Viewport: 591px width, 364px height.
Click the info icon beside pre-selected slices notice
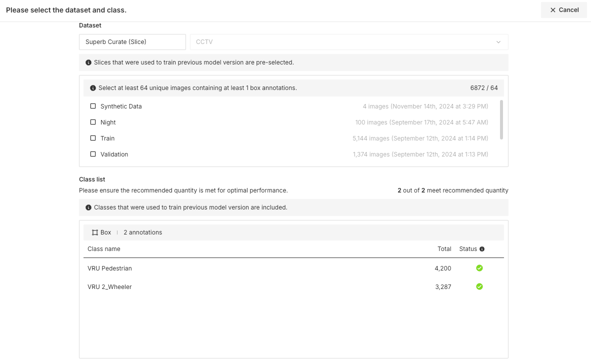pos(88,63)
